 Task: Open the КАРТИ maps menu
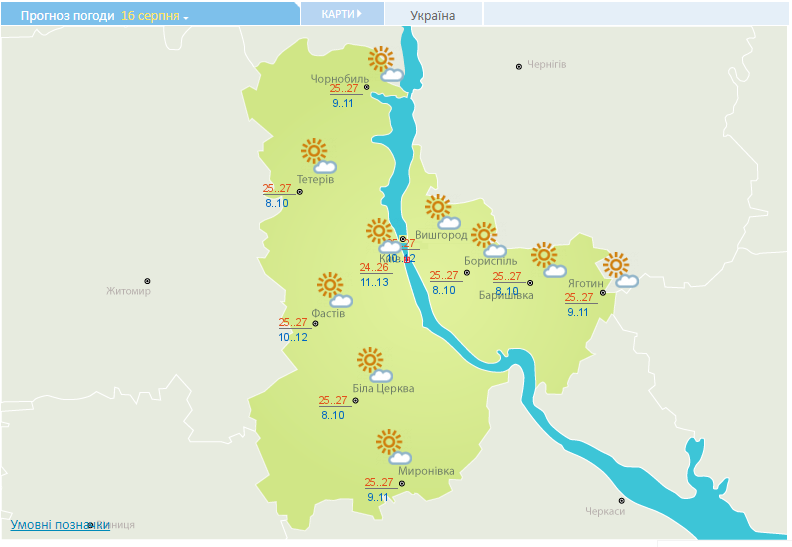click(342, 14)
